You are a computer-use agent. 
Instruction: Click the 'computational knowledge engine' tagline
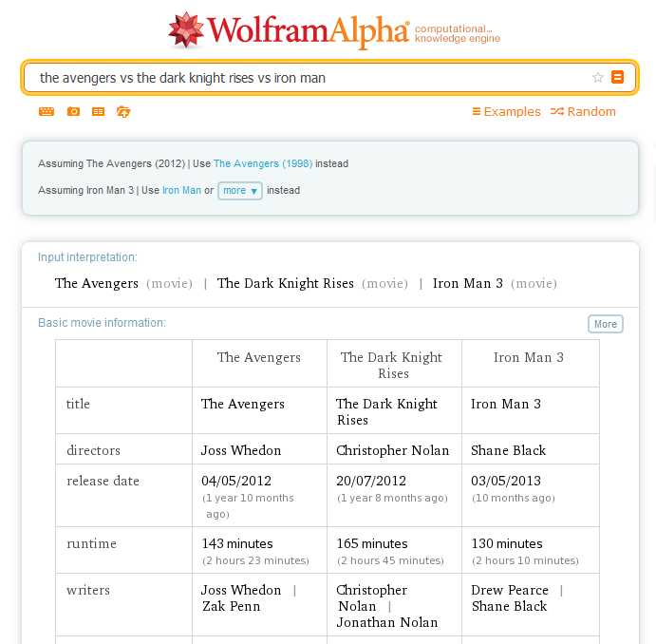(x=458, y=34)
